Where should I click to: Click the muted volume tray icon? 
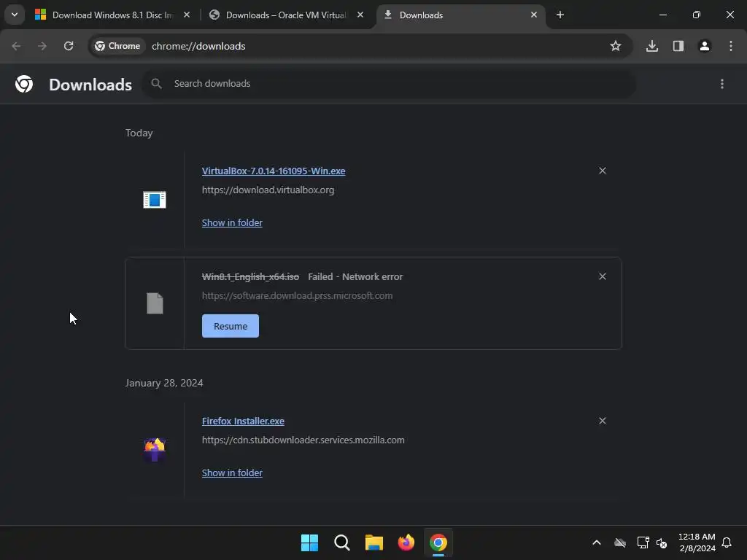click(662, 542)
